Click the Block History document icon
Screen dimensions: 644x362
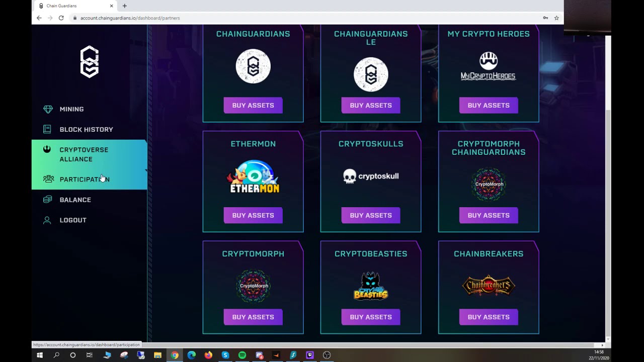click(x=47, y=129)
